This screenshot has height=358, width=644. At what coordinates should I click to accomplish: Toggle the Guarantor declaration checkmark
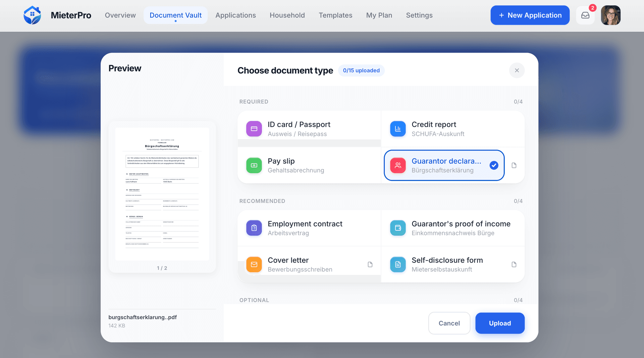[494, 165]
